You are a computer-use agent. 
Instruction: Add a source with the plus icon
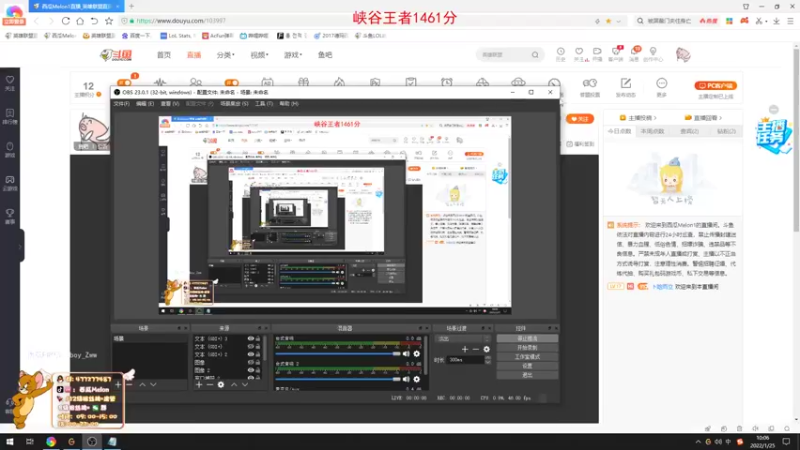click(199, 385)
